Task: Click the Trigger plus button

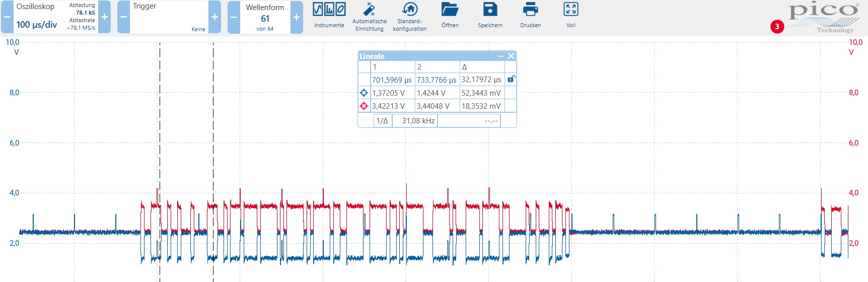Action: 214,17
